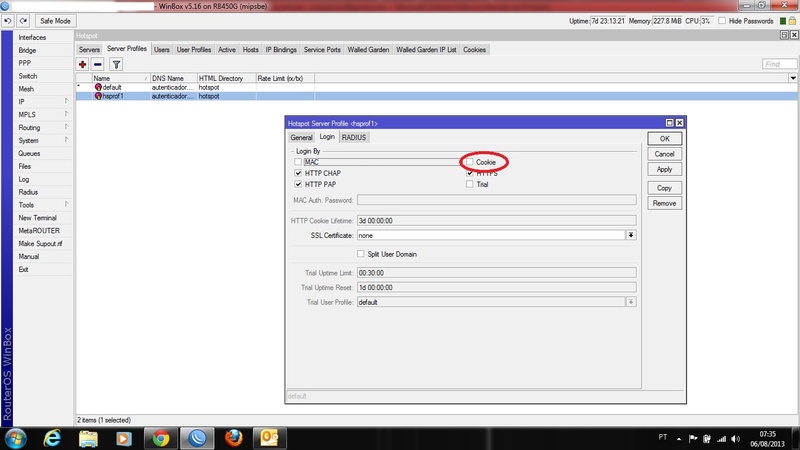The width and height of the screenshot is (800, 450).
Task: Open the Cookies tab
Action: point(474,49)
